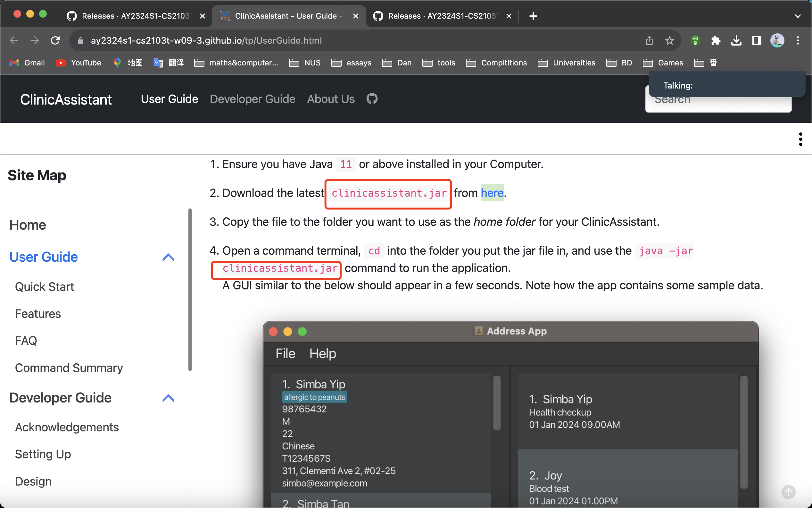This screenshot has width=812, height=508.
Task: Open Developer Guide in the top navbar
Action: point(253,99)
